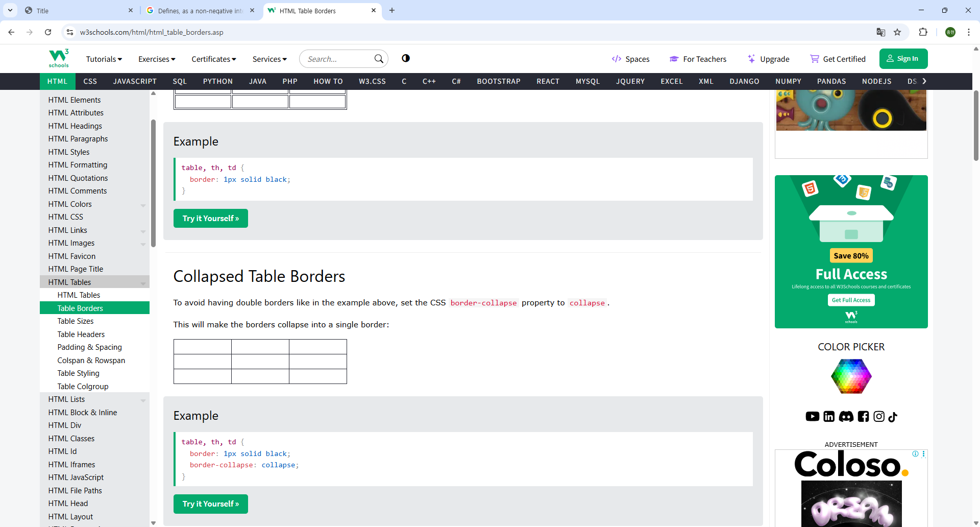Image resolution: width=980 pixels, height=527 pixels.
Task: Select the BOOTSTRAP topic in the navbar
Action: click(499, 81)
